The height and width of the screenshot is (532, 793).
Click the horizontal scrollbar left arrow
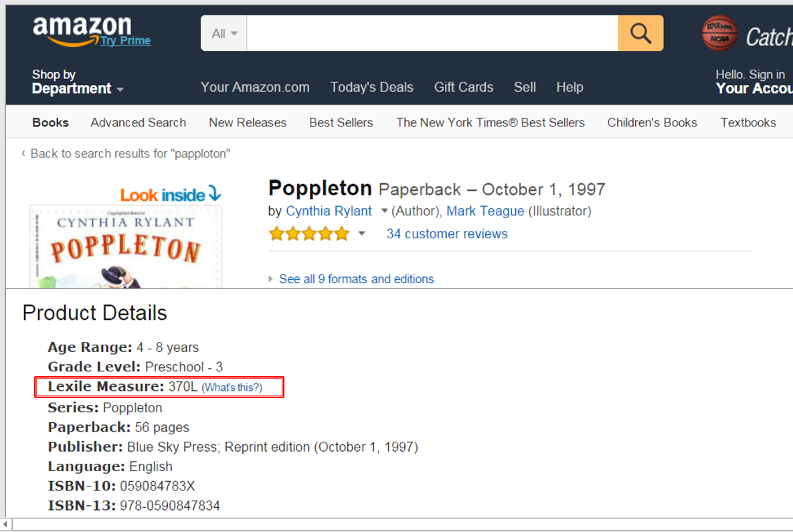pyautogui.click(x=6, y=524)
